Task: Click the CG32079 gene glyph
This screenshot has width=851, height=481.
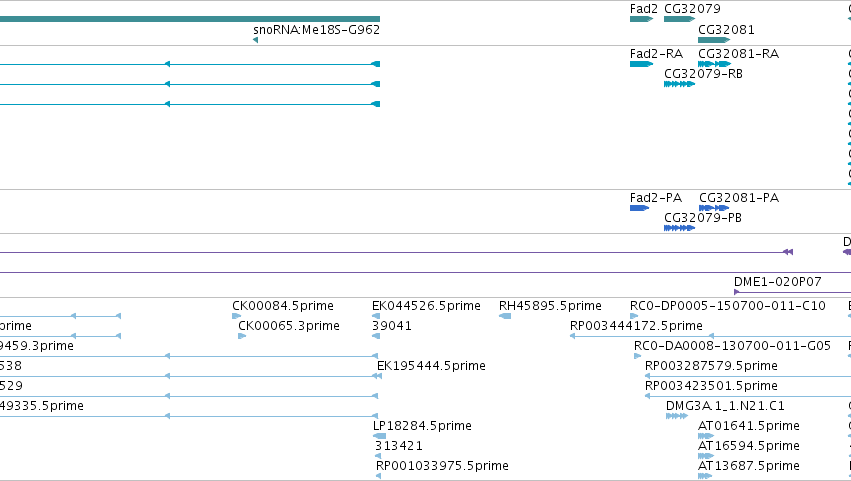Action: pyautogui.click(x=679, y=19)
